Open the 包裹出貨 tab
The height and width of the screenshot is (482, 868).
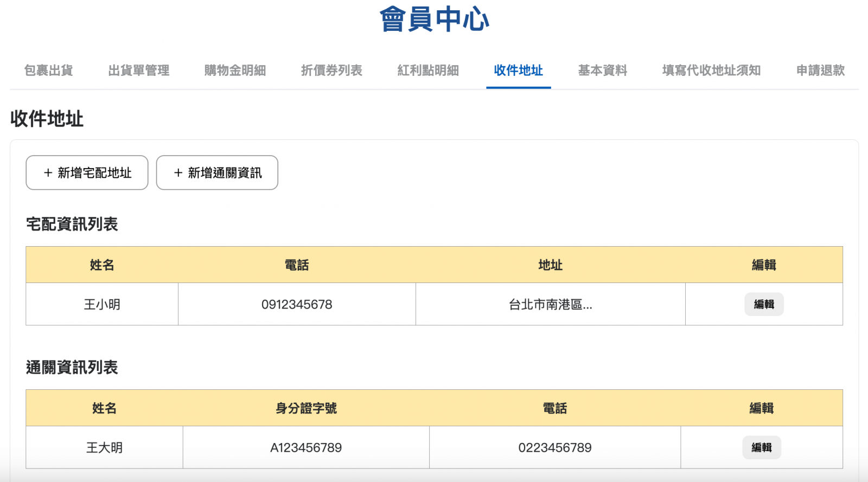coord(48,70)
